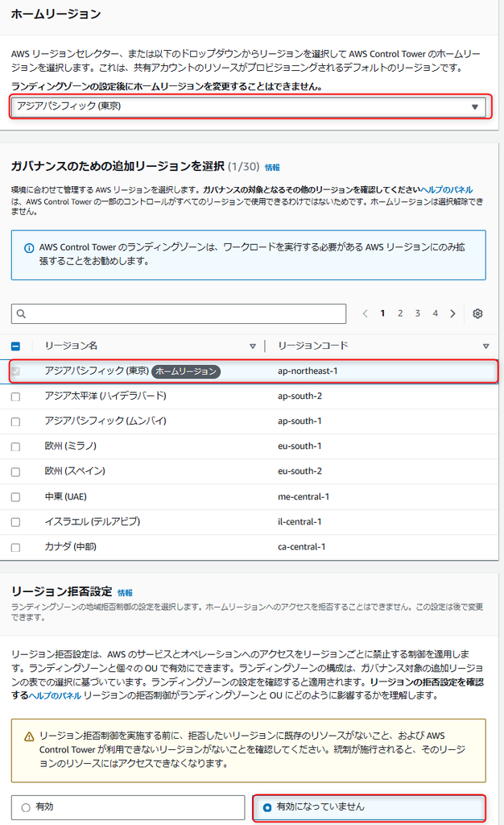The width and height of the screenshot is (504, 825).
Task: Toggle the select-all regions header checkbox
Action: click(16, 346)
